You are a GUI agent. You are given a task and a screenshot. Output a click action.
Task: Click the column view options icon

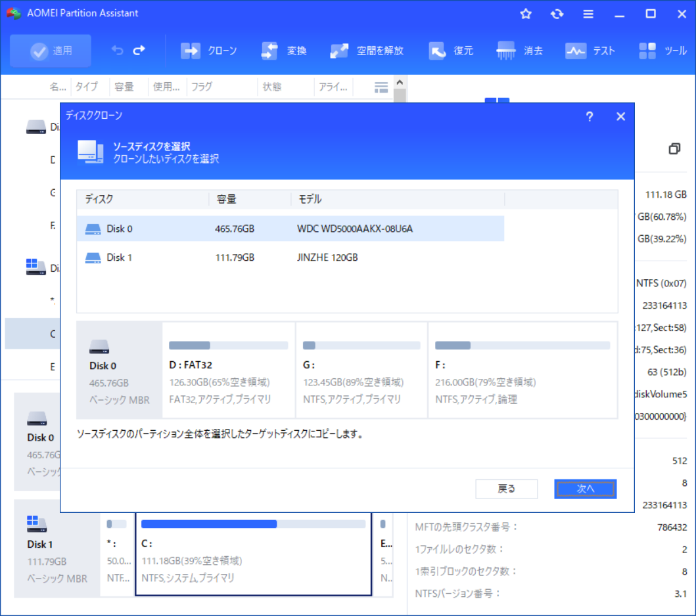point(381,87)
